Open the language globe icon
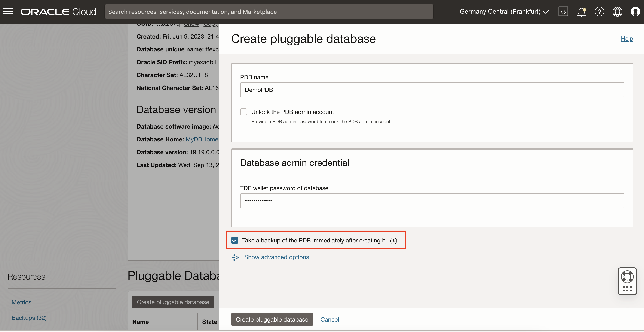 click(617, 12)
